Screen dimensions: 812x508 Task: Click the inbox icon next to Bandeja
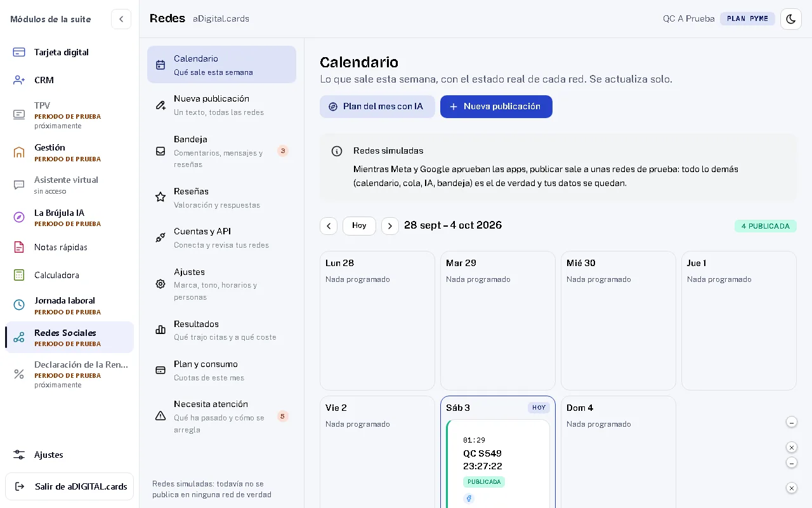click(160, 151)
